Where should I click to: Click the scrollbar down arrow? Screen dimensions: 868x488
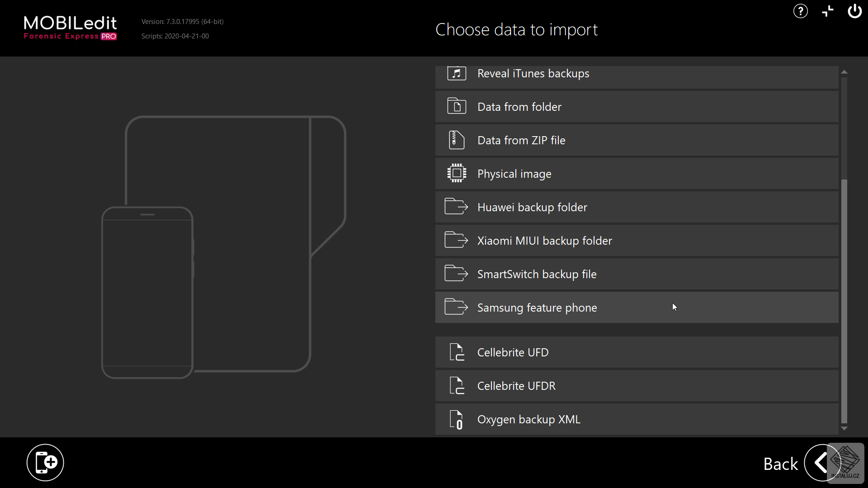click(x=844, y=429)
